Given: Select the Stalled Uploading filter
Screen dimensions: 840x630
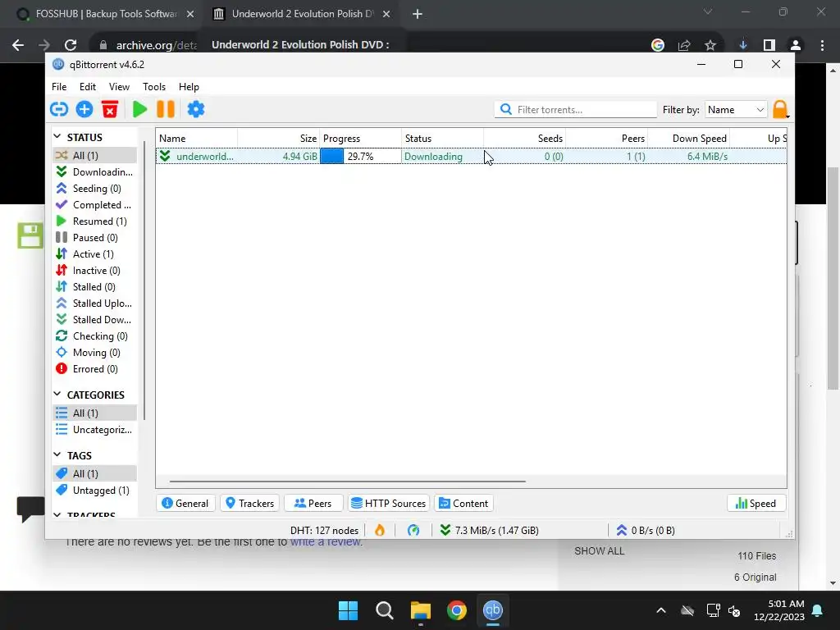Looking at the screenshot, I should (x=95, y=304).
